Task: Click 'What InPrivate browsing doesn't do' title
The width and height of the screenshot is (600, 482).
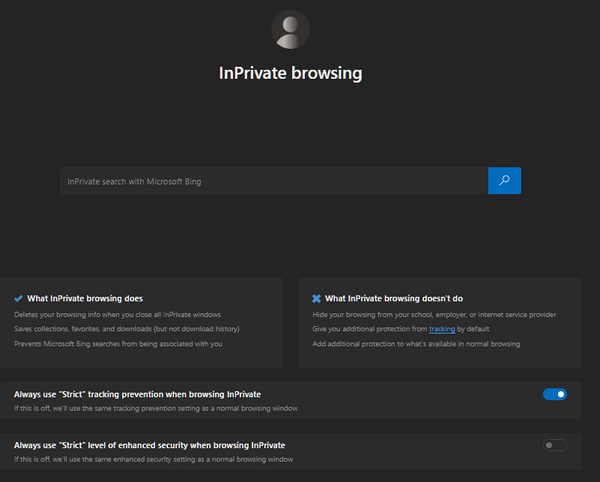Action: (x=394, y=298)
